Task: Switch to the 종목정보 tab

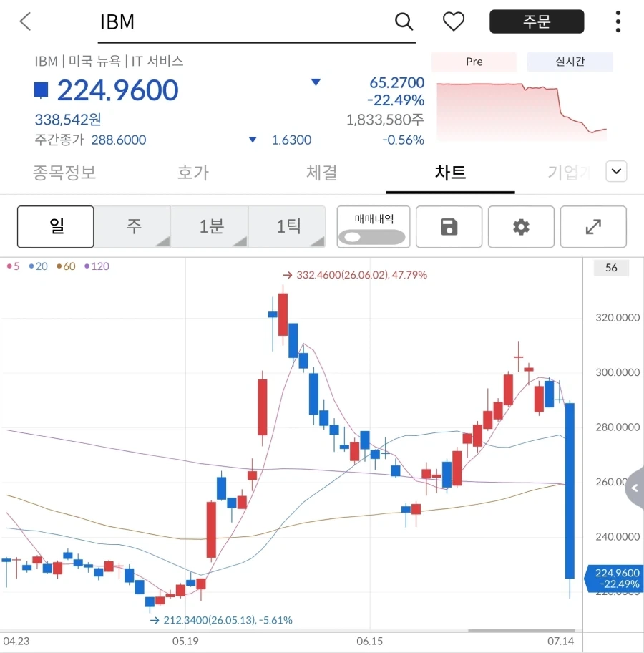Action: click(x=64, y=173)
